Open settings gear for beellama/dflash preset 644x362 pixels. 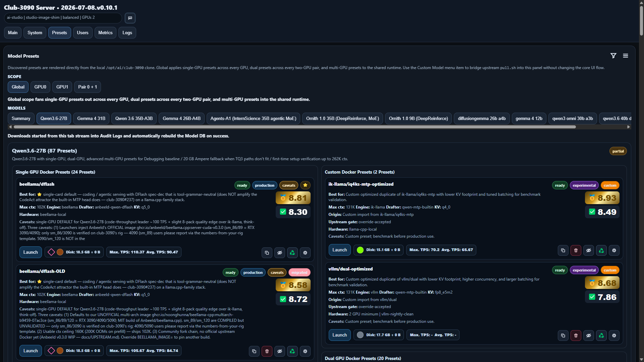coord(305,253)
